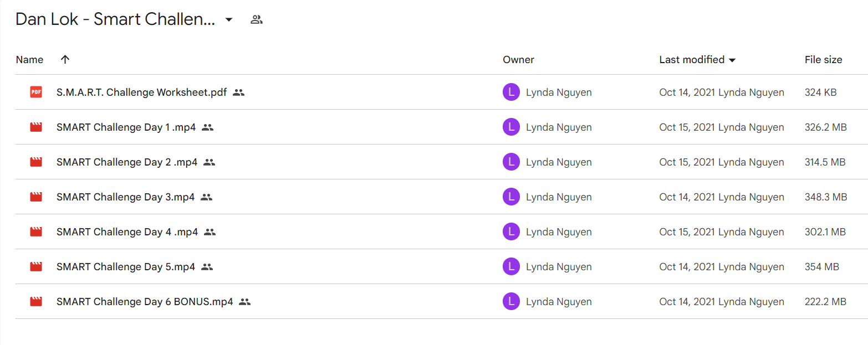Image resolution: width=868 pixels, height=345 pixels.
Task: Click shared icon next to Day 5.mp4
Action: [x=207, y=267]
